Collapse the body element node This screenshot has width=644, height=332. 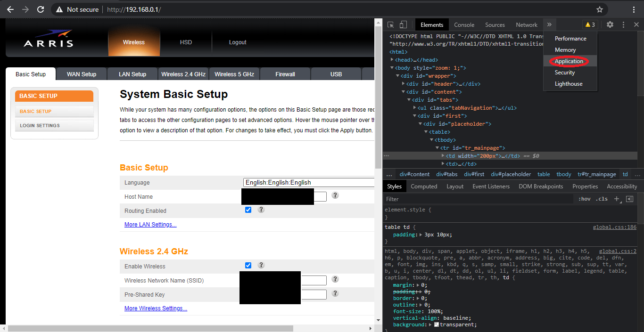tap(392, 68)
